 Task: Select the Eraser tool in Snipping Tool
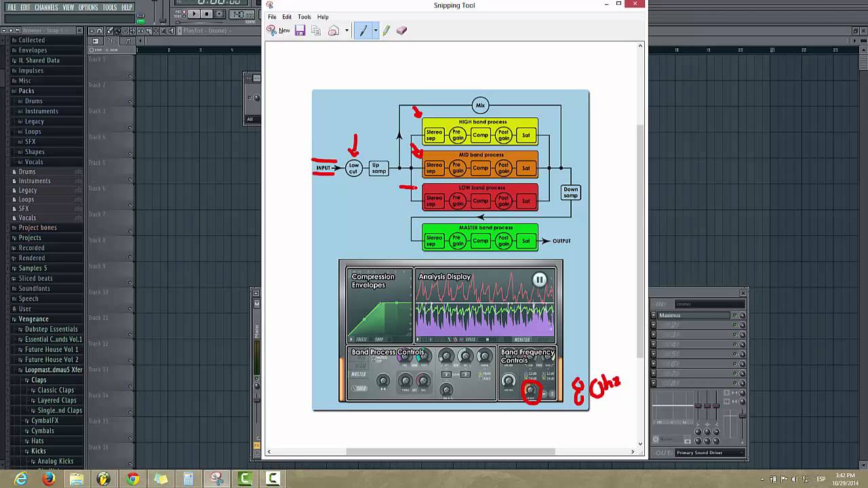pos(401,30)
